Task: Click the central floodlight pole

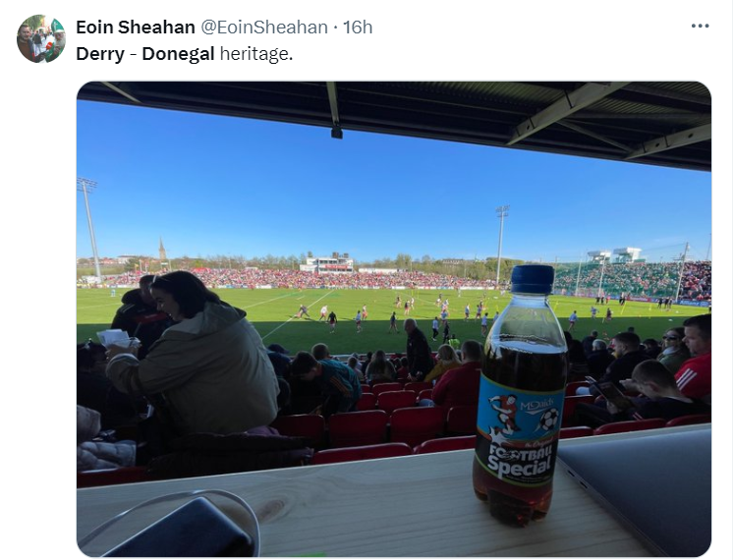Action: [500, 245]
